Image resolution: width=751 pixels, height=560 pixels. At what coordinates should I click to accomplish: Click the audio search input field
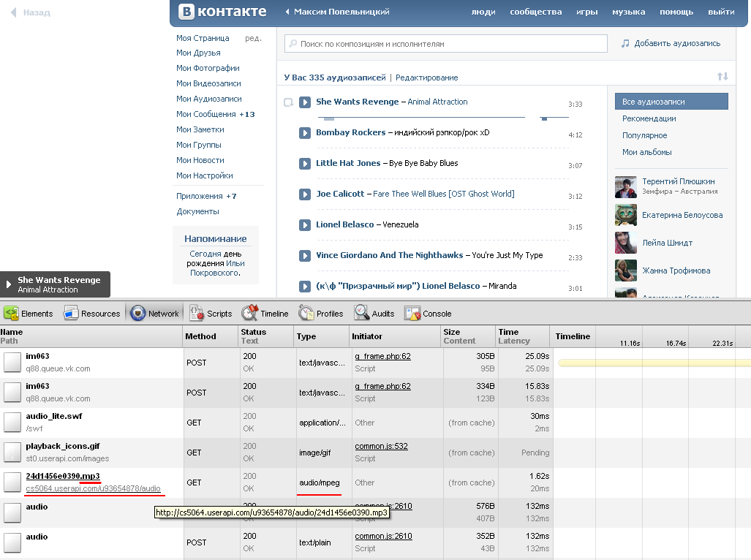[x=446, y=44]
